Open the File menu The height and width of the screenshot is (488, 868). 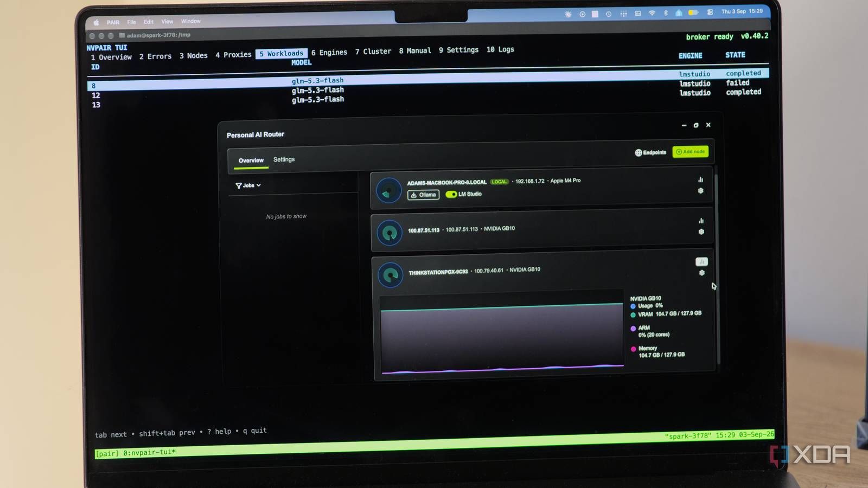click(131, 22)
